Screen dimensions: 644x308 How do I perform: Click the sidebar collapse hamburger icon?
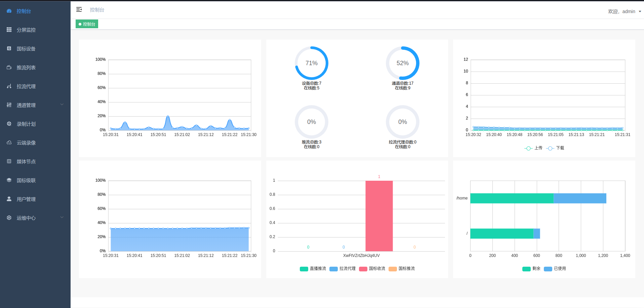pos(79,10)
